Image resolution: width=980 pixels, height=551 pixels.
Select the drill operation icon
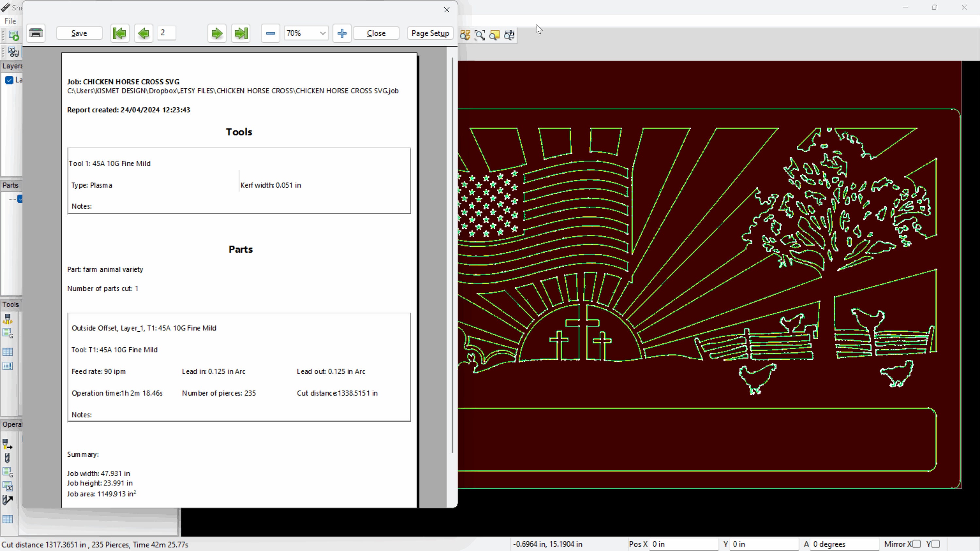(x=7, y=458)
